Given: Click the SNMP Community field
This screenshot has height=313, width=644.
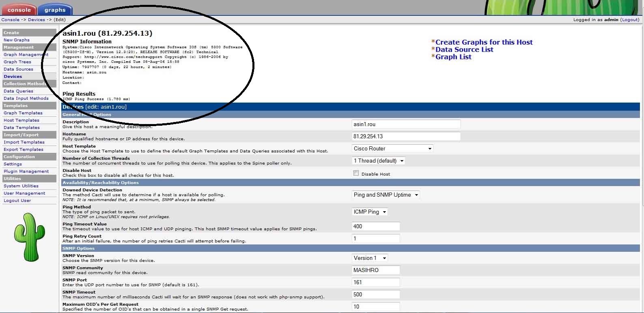Looking at the screenshot, I should click(376, 270).
